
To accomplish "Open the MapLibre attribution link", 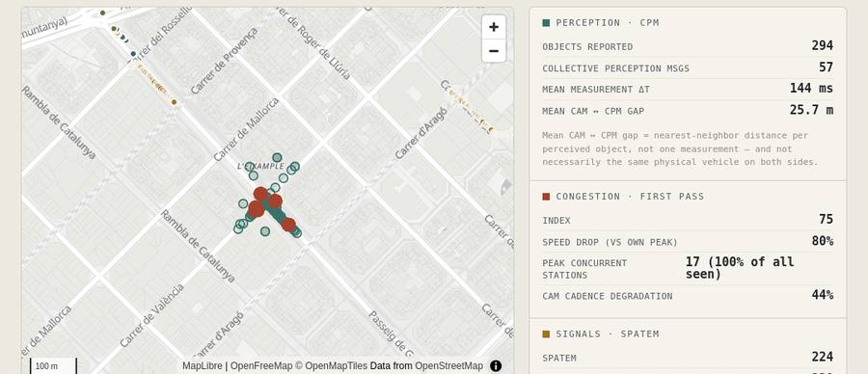I will pos(203,365).
